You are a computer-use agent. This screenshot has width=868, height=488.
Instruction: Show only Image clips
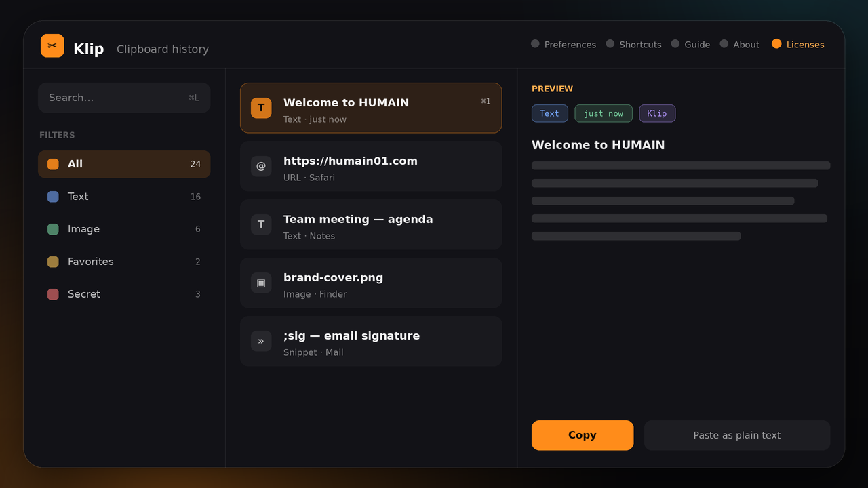[124, 229]
